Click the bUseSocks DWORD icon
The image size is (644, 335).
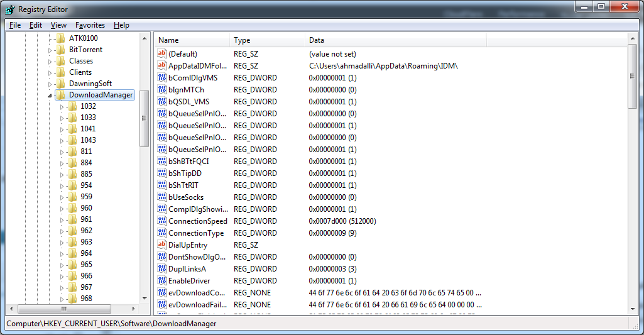[162, 197]
